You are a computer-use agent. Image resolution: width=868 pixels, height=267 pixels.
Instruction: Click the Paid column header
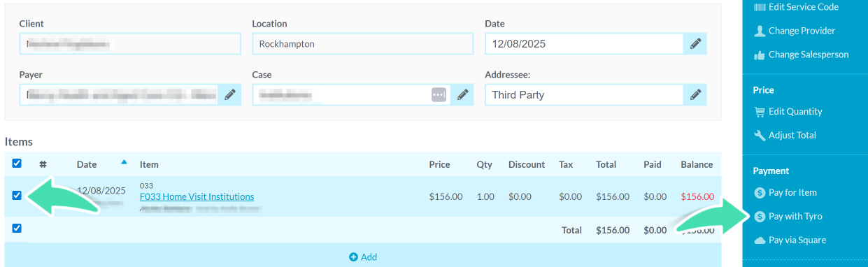(x=653, y=165)
